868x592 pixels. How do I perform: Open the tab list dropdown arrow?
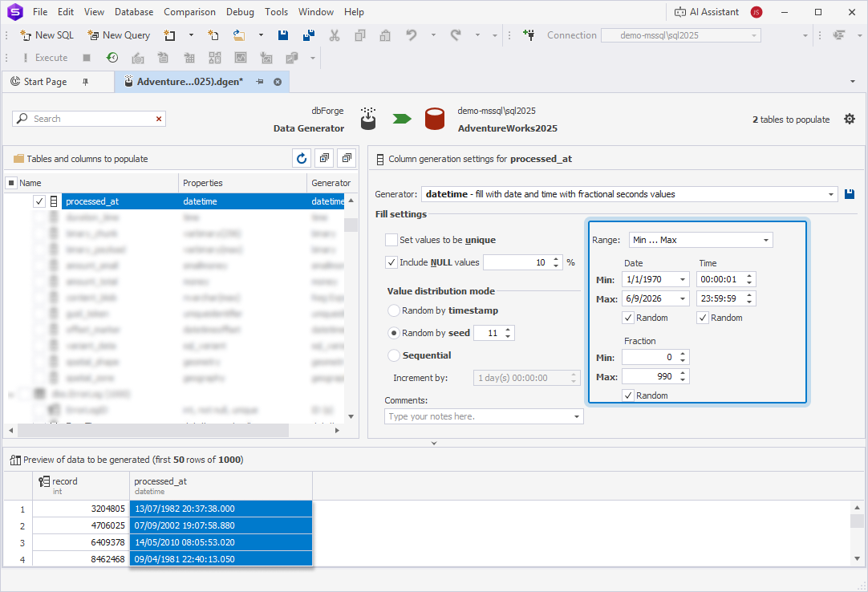point(853,81)
